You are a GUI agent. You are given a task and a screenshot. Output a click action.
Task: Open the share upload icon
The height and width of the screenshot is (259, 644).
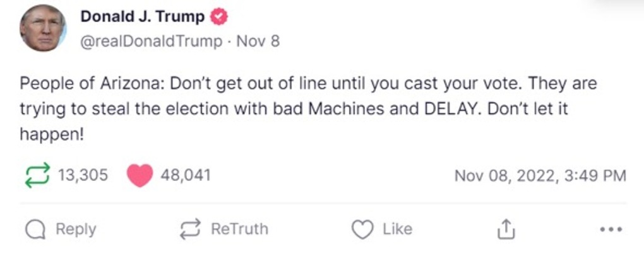[506, 229]
